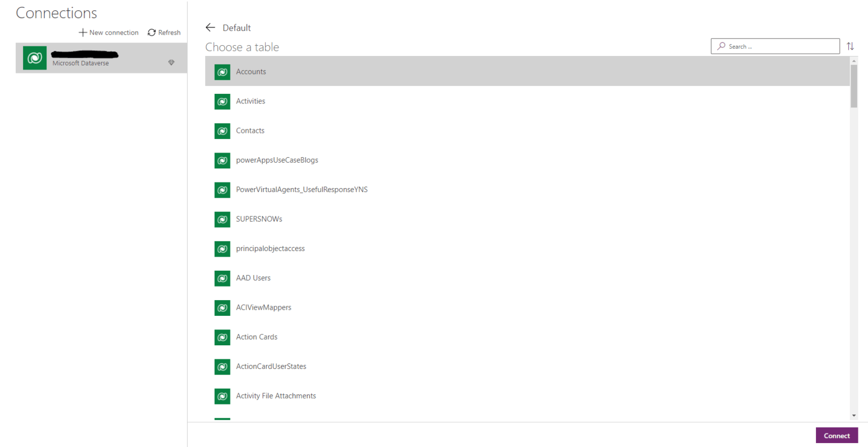Click the Activity File Attachments table icon
868x447 pixels.
(x=222, y=396)
